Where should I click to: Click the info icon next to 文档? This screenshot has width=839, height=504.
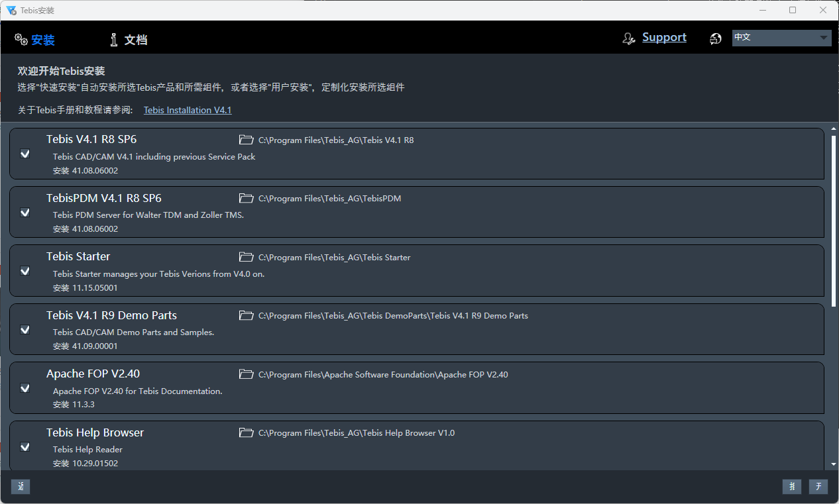point(114,40)
